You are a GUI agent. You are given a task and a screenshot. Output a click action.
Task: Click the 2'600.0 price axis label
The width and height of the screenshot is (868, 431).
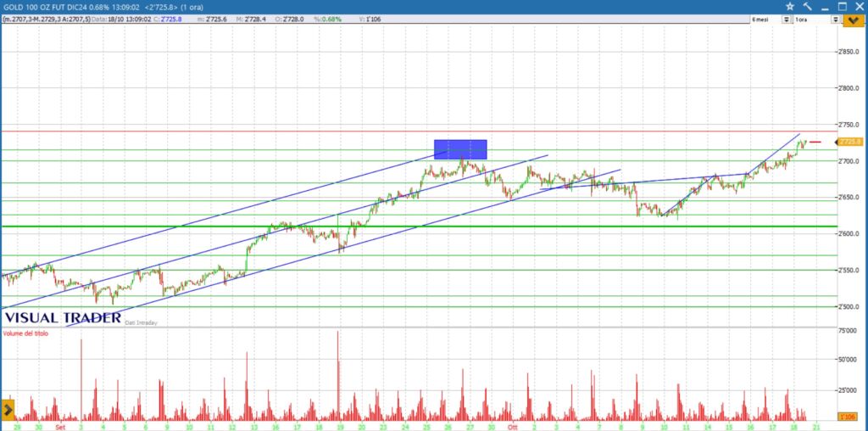pyautogui.click(x=848, y=234)
